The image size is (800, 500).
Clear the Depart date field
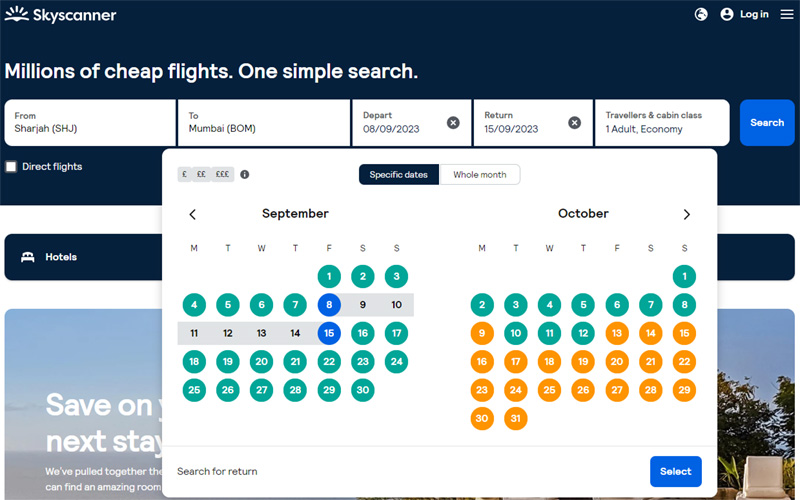(x=453, y=122)
